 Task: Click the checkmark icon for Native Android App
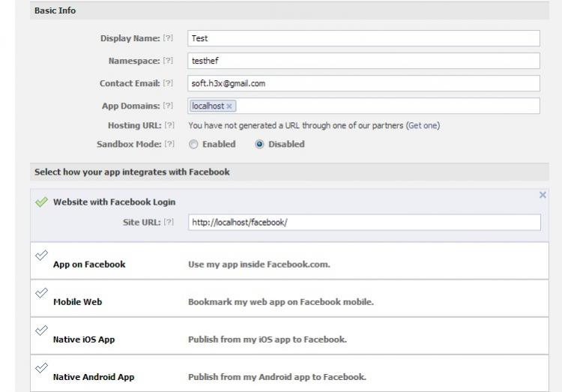pyautogui.click(x=41, y=367)
